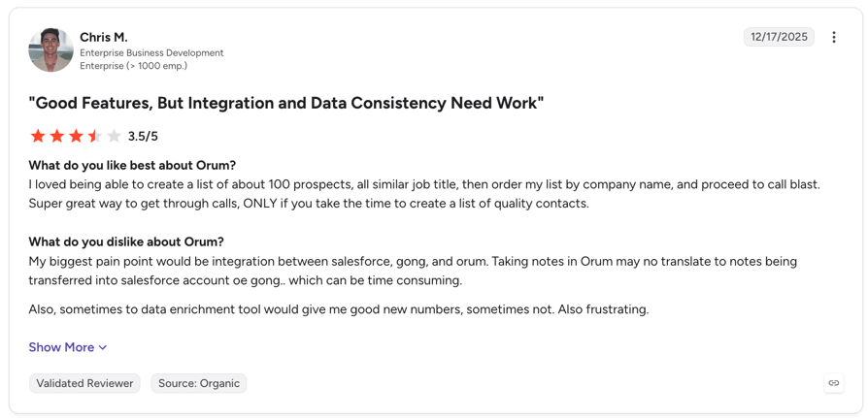The height and width of the screenshot is (418, 868).
Task: Click the Show More link text
Action: pos(61,347)
